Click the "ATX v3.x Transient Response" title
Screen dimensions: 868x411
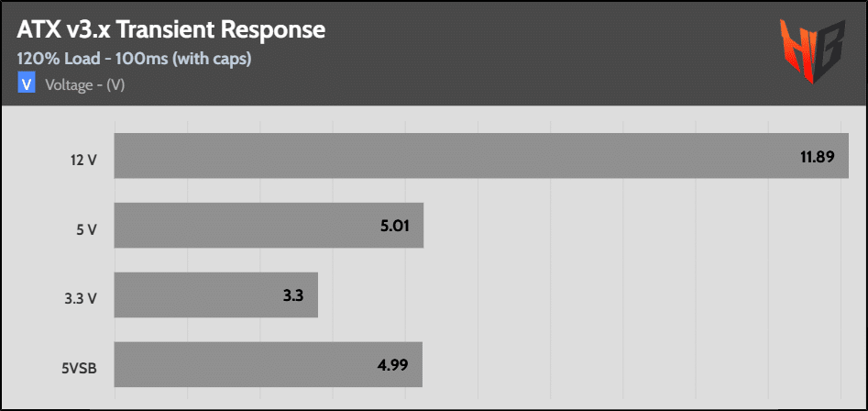170,30
